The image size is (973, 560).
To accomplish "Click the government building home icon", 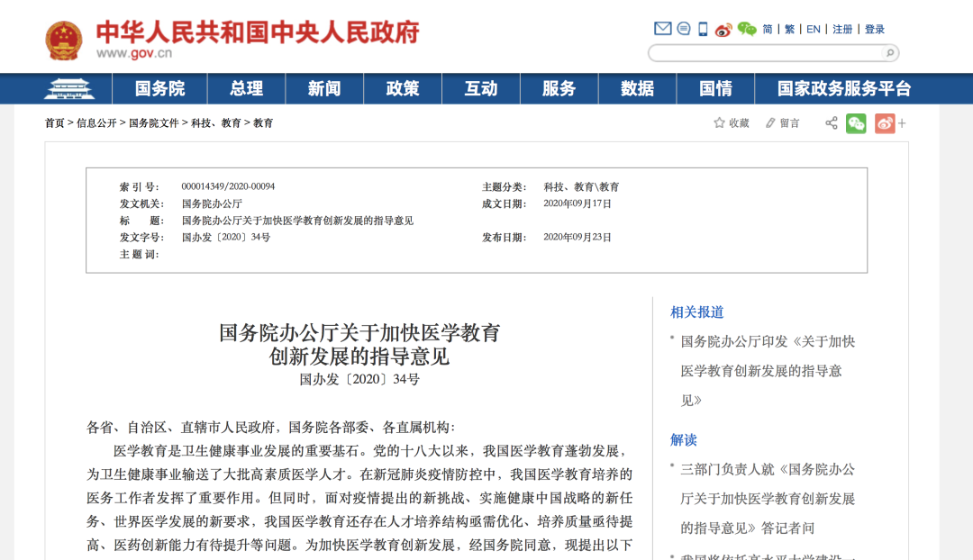I will (x=68, y=89).
